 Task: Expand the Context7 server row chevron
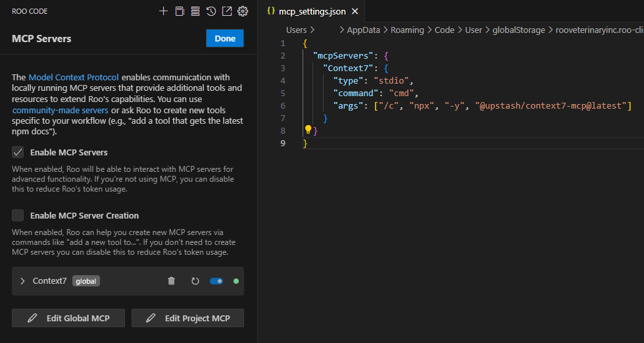[22, 281]
